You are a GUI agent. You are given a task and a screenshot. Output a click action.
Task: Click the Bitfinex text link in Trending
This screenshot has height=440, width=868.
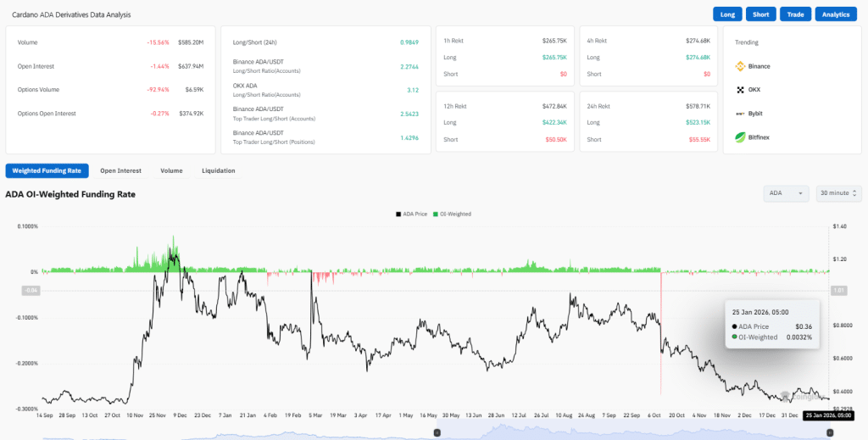(x=760, y=136)
